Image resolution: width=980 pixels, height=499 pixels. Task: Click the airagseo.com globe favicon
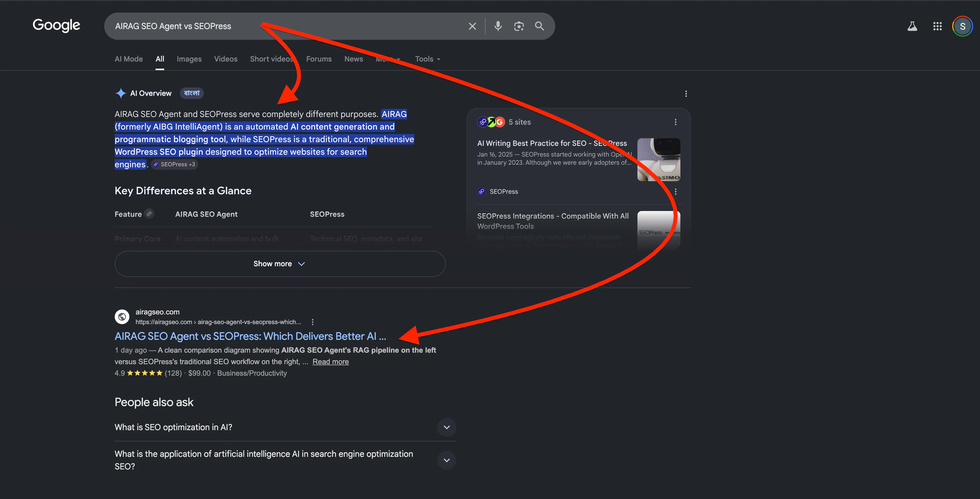pyautogui.click(x=122, y=317)
